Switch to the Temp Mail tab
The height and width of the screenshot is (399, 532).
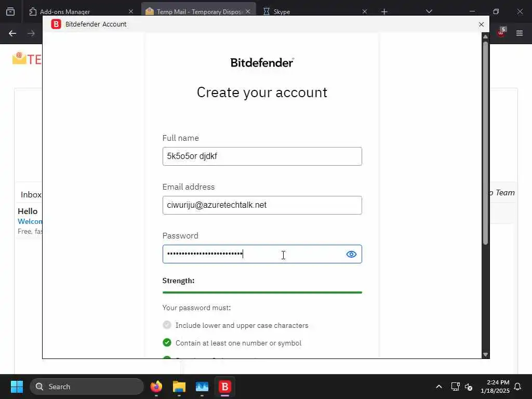(198, 11)
